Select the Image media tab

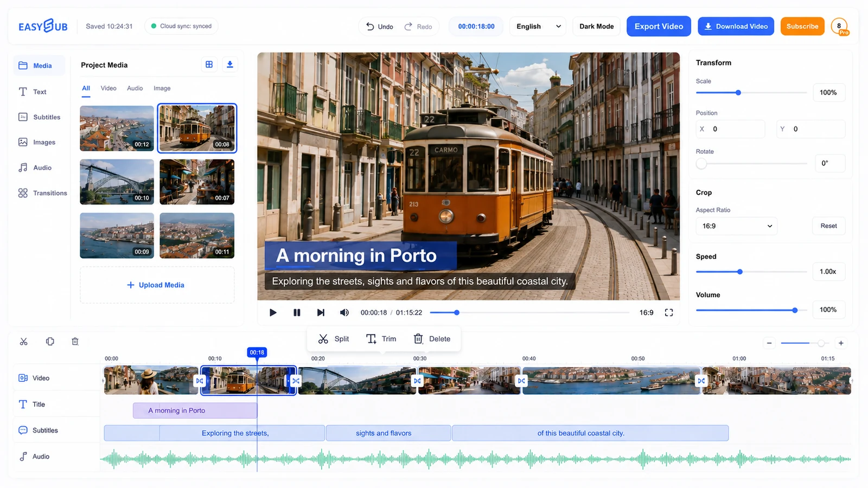(x=162, y=88)
